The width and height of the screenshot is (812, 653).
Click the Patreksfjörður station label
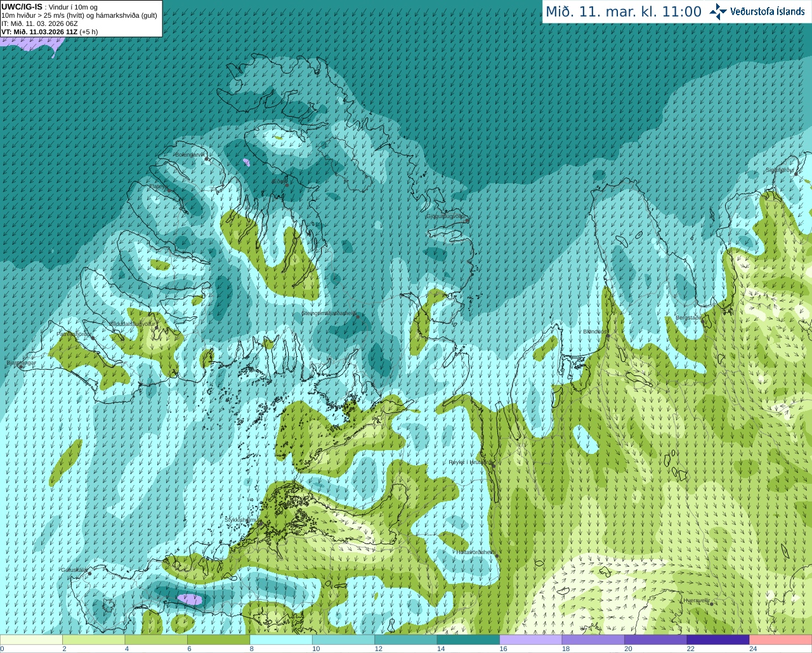click(74, 333)
